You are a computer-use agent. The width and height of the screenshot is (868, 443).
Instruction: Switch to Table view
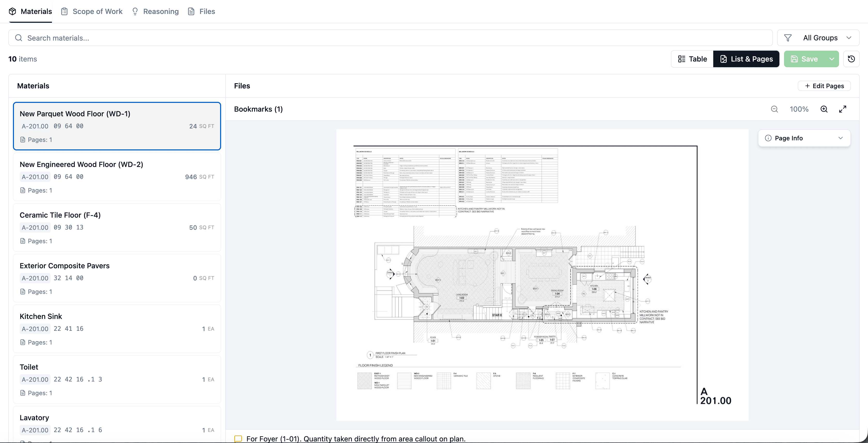click(x=692, y=59)
